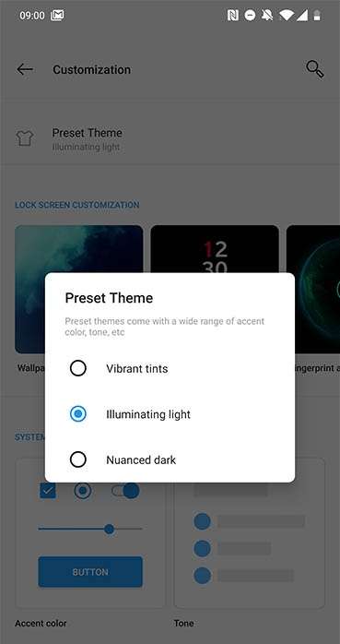Toggle the preview checkbox in Accent color card
This screenshot has height=644, width=340.
point(48,491)
